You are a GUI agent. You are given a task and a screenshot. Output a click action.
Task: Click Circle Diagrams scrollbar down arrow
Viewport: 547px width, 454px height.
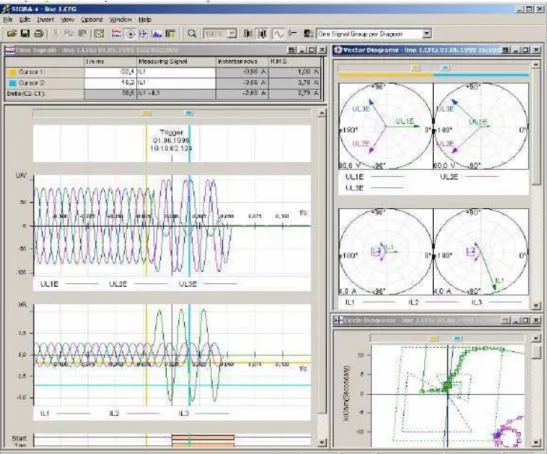pyautogui.click(x=536, y=442)
